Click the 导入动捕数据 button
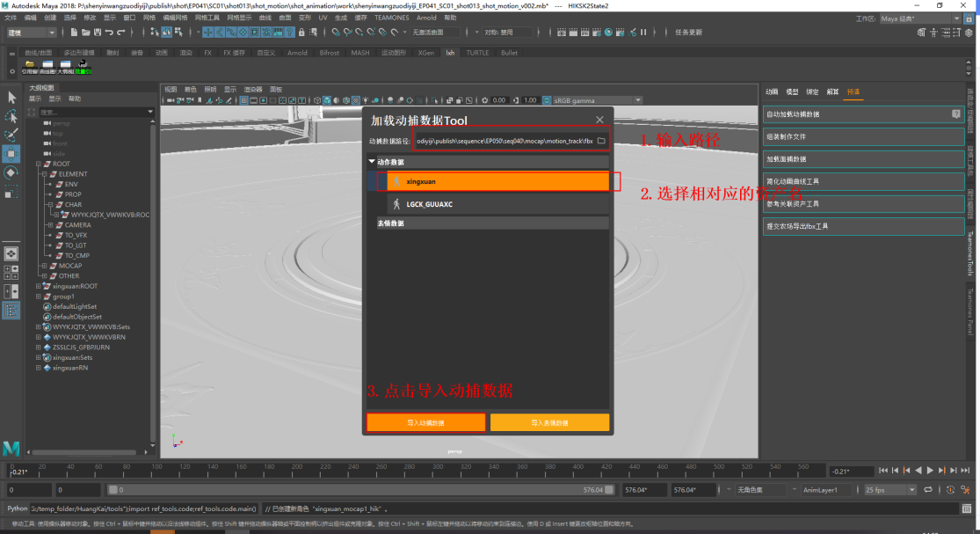This screenshot has width=980, height=534. tap(425, 423)
